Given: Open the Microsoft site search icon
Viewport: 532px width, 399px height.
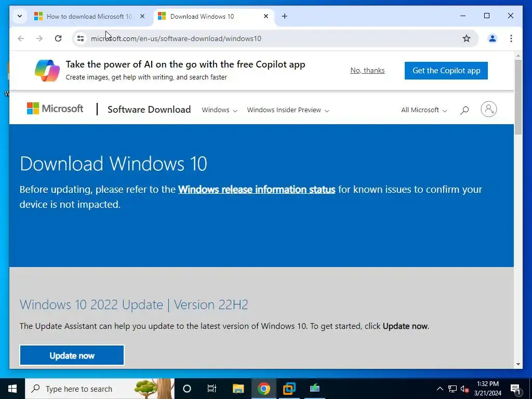Looking at the screenshot, I should (x=464, y=110).
